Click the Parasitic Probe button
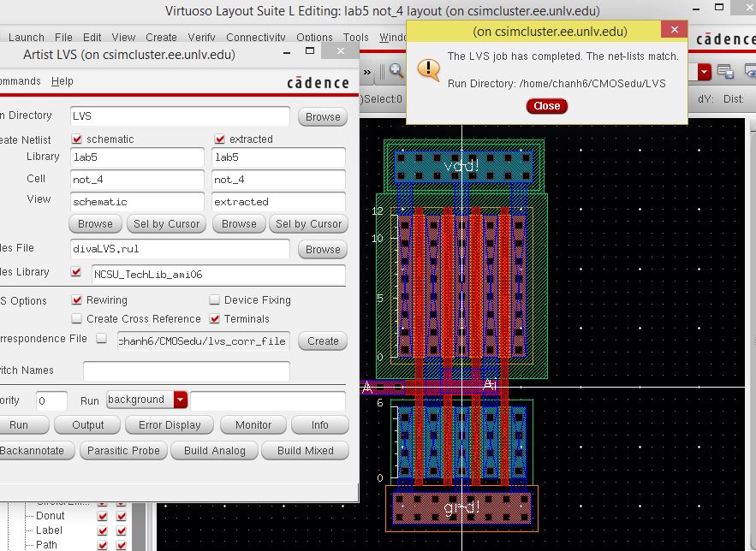 124,451
